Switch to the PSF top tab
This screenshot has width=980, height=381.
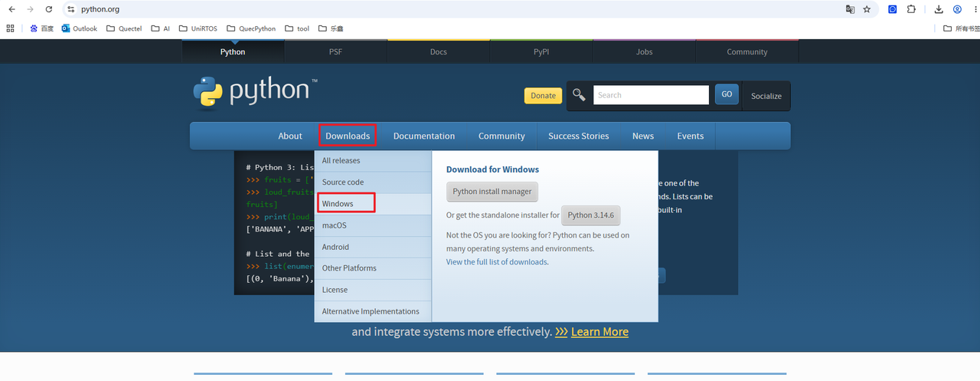(x=335, y=52)
